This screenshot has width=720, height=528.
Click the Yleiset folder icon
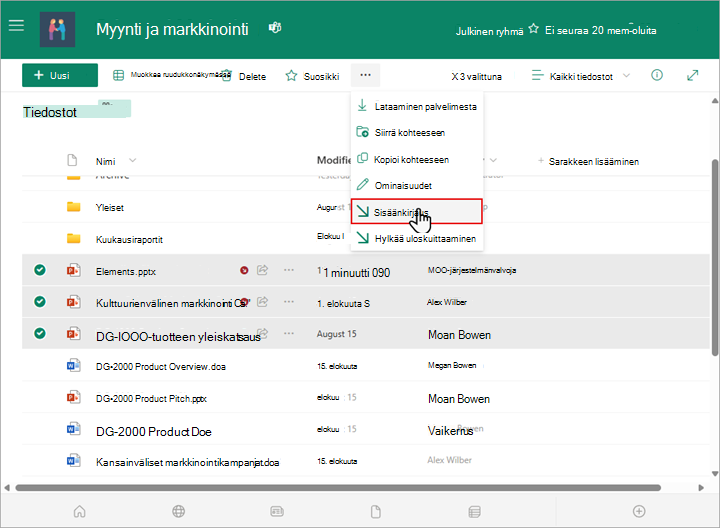[73, 207]
